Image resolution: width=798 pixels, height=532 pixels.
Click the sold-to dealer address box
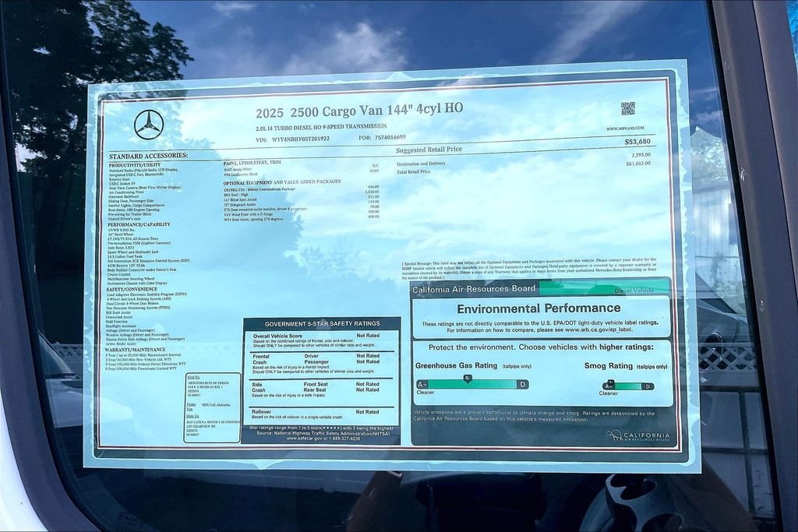[212, 408]
